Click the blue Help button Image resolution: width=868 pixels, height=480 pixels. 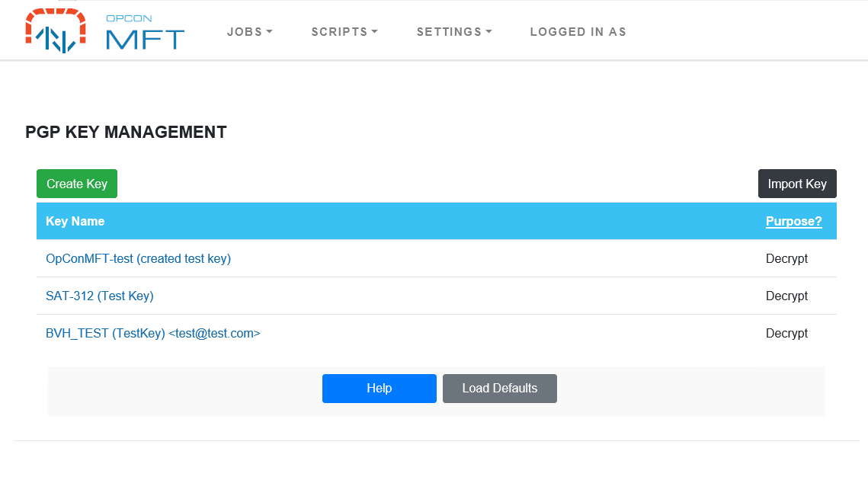(x=380, y=388)
